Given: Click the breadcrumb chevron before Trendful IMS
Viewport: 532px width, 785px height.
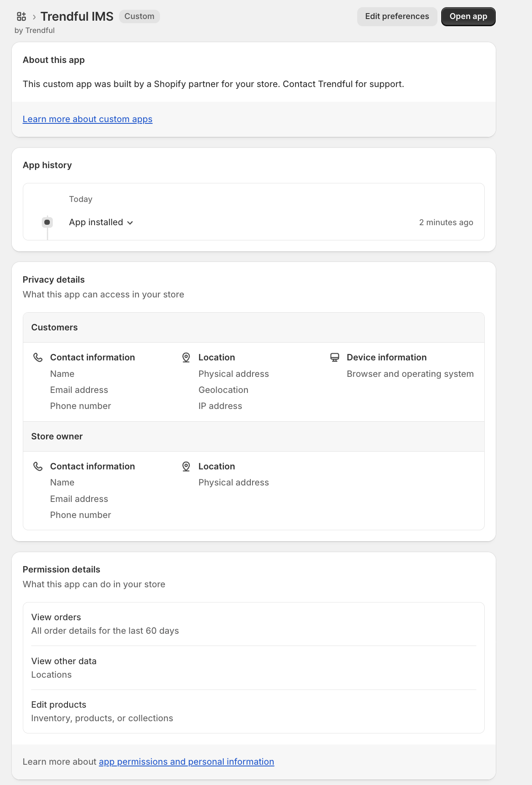Looking at the screenshot, I should pos(34,17).
